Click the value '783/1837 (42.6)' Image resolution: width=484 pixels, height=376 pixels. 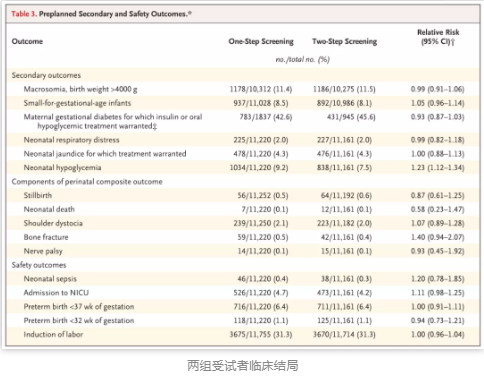click(266, 117)
